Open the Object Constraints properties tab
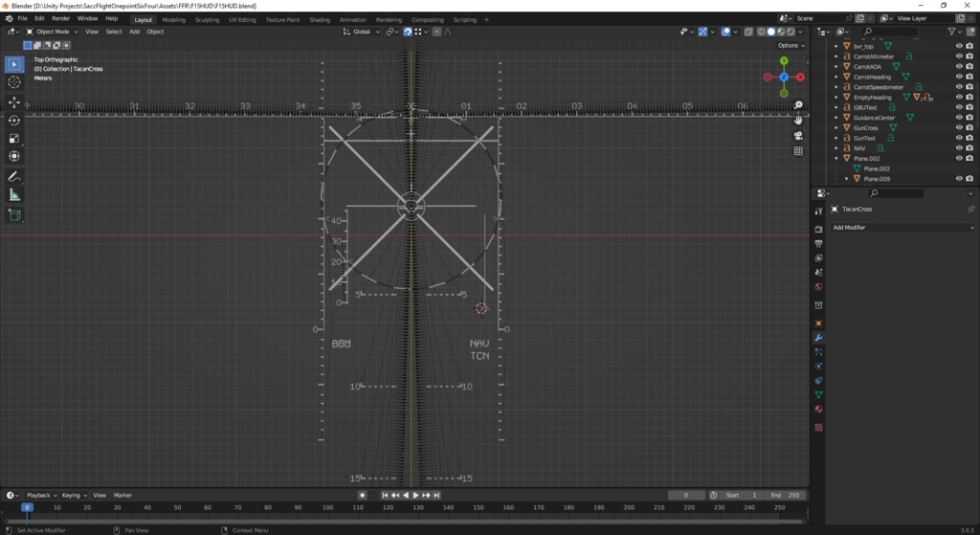 pos(819,381)
